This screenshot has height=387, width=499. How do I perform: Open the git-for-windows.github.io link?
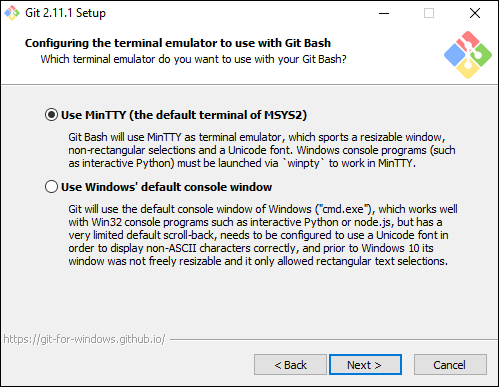point(84,339)
